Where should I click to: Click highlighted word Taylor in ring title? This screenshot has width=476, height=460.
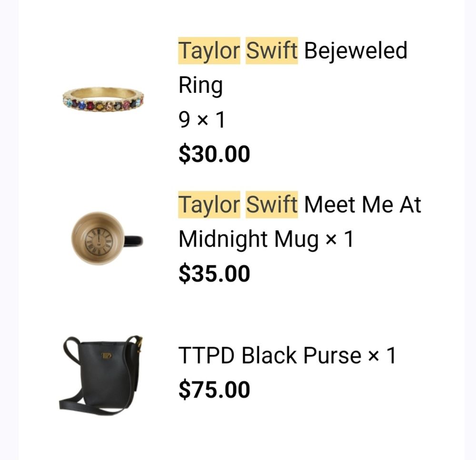[x=209, y=51]
